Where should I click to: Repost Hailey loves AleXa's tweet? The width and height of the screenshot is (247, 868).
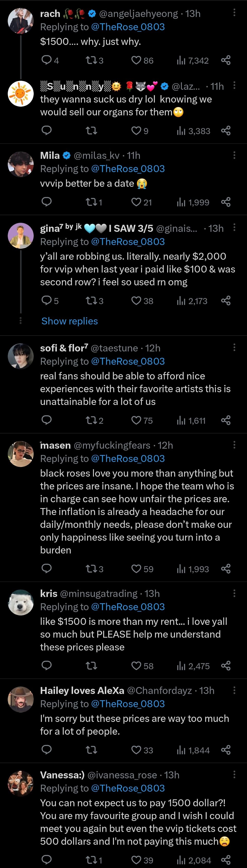(x=91, y=750)
